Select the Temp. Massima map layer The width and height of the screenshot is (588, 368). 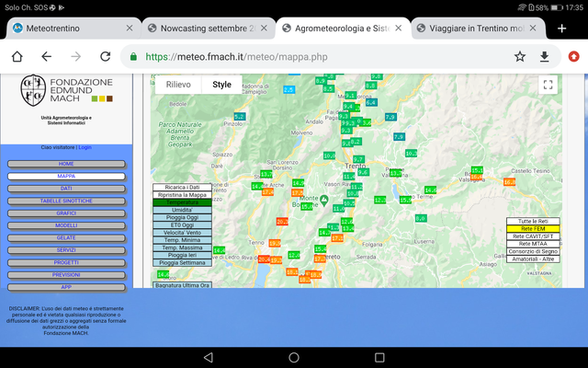182,247
